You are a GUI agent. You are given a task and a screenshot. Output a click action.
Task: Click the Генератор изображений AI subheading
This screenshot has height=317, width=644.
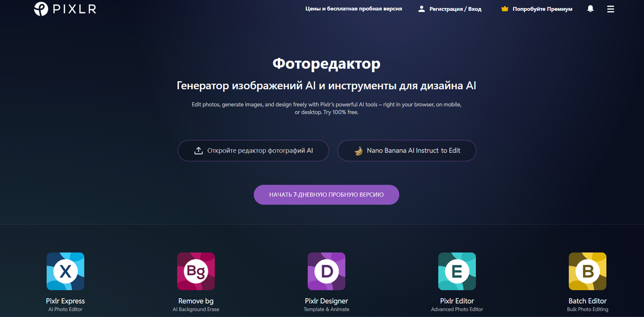pyautogui.click(x=326, y=86)
